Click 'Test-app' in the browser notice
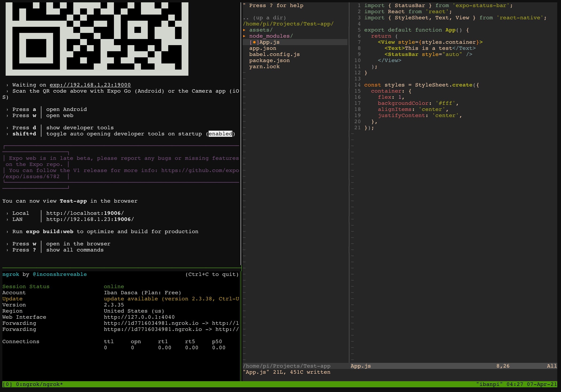The height and width of the screenshot is (392, 561). coord(73,201)
